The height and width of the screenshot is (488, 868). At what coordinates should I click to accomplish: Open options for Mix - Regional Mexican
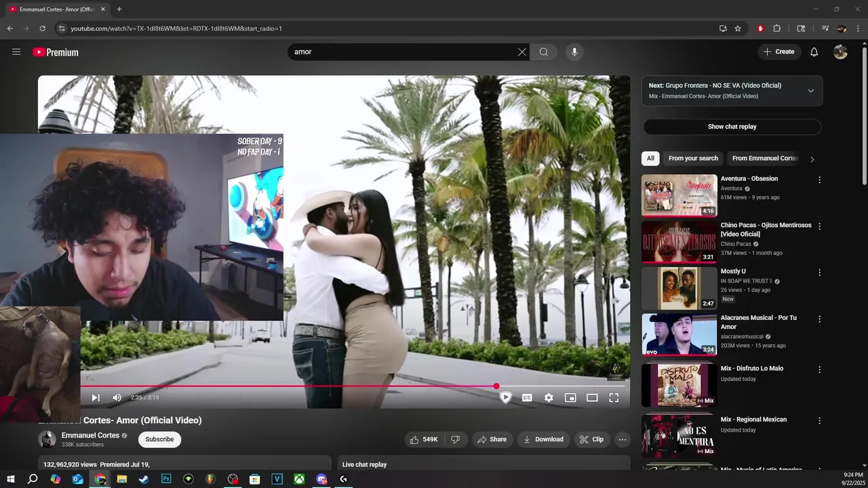(819, 420)
